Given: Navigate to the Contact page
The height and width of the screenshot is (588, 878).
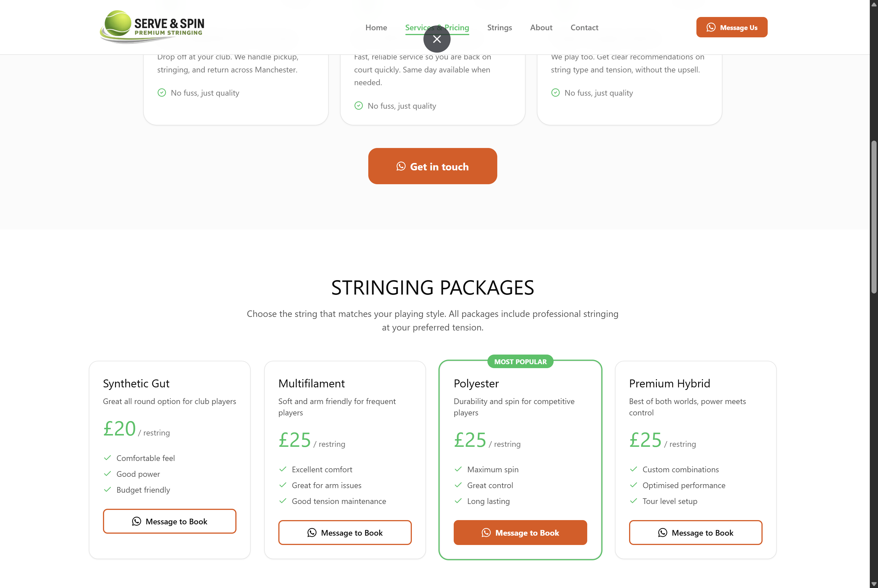Looking at the screenshot, I should click(x=584, y=27).
